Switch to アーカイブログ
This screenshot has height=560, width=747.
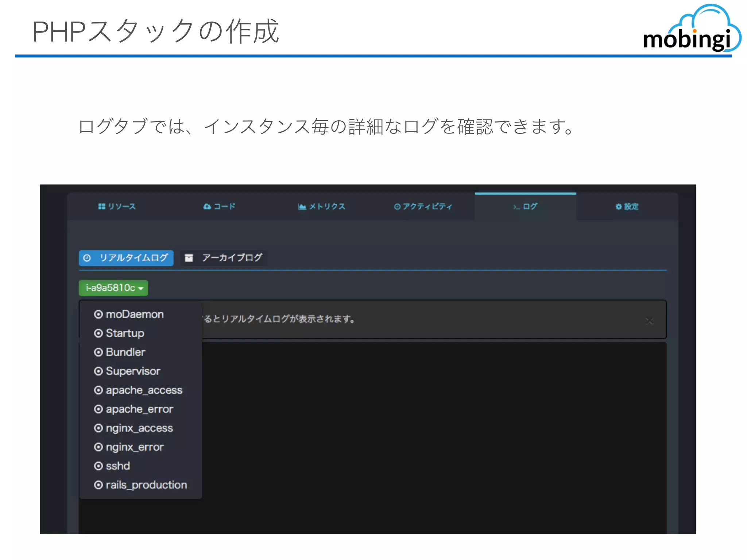(x=224, y=258)
